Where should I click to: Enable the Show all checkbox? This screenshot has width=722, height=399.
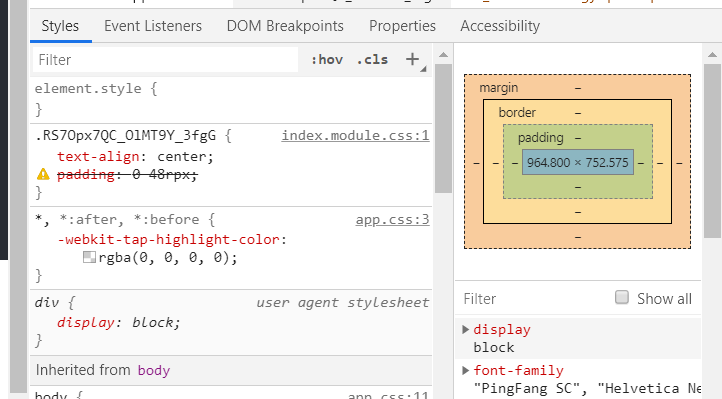[x=622, y=297]
